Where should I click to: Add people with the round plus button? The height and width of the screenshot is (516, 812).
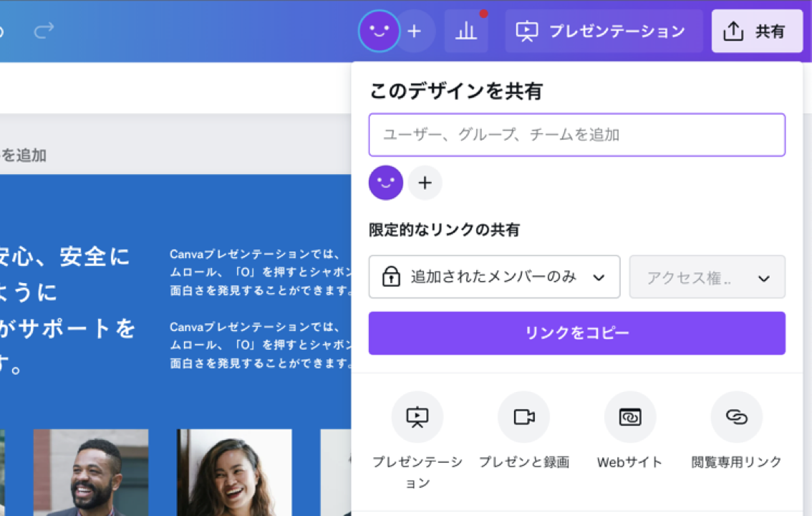425,183
